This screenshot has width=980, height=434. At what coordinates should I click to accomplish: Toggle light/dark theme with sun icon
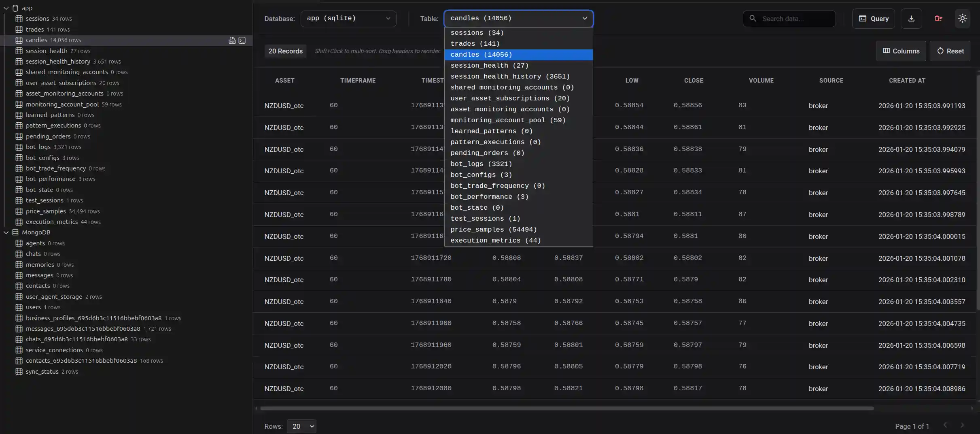tap(963, 19)
